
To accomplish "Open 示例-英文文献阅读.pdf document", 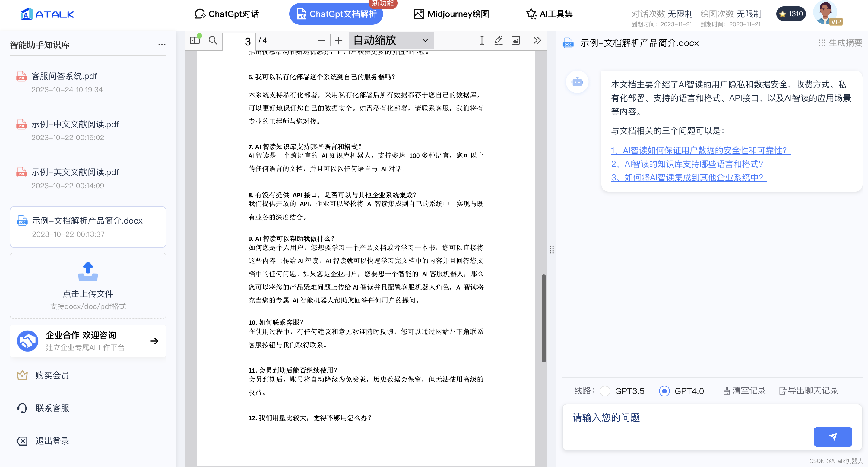I will (88, 178).
